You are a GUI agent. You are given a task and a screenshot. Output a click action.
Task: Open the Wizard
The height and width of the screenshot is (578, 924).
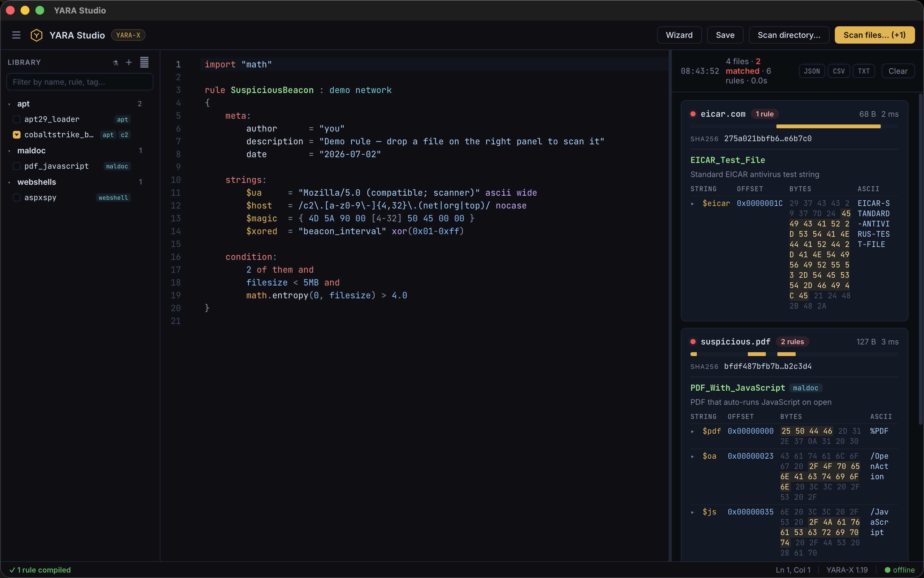pos(679,35)
